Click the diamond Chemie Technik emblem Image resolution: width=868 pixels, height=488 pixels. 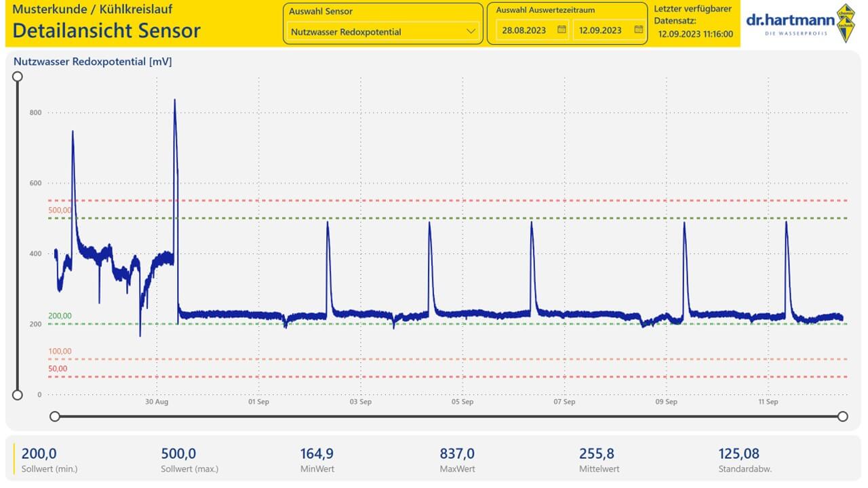[x=845, y=24]
